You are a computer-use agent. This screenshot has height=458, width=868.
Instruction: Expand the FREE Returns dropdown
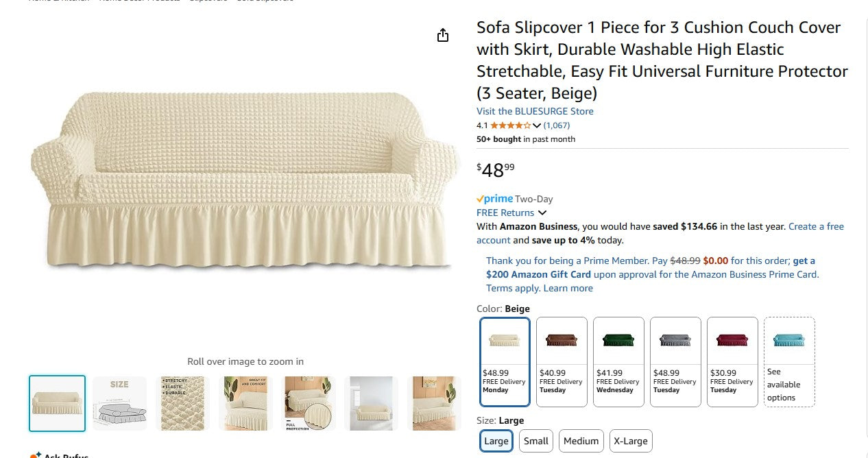coord(542,213)
